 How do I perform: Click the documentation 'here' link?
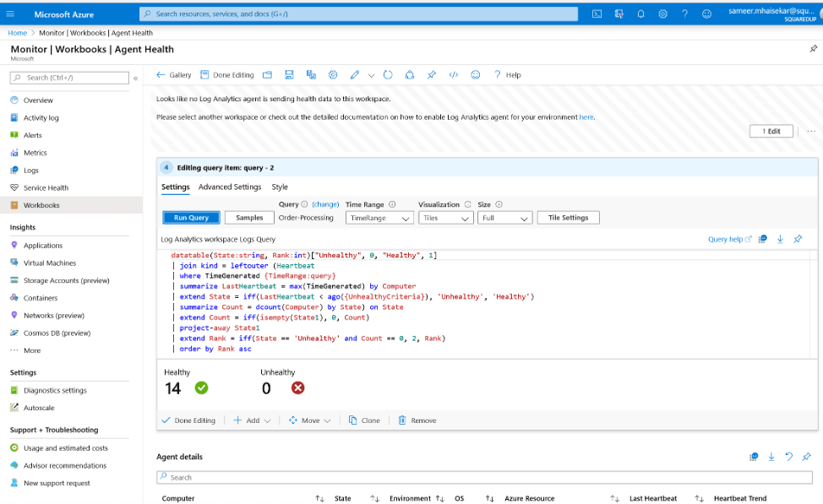(x=586, y=117)
